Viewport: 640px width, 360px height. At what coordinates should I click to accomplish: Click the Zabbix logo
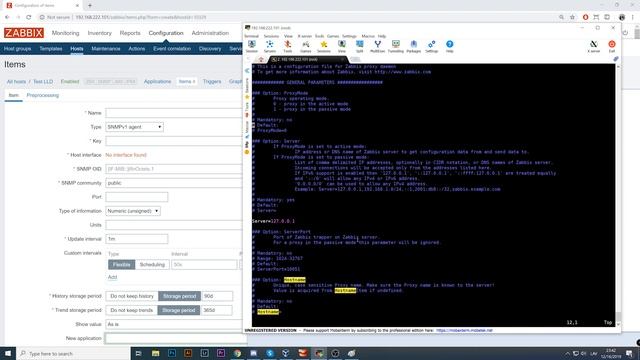point(24,33)
